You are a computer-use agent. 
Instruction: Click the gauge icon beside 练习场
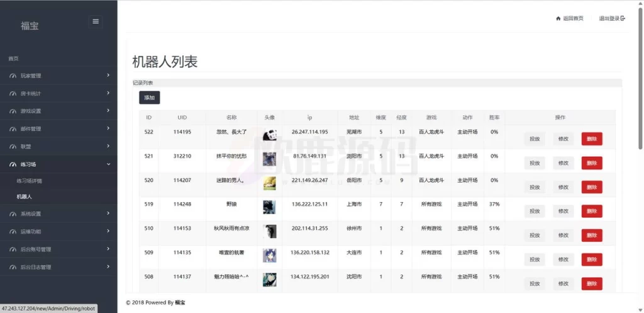(13, 164)
